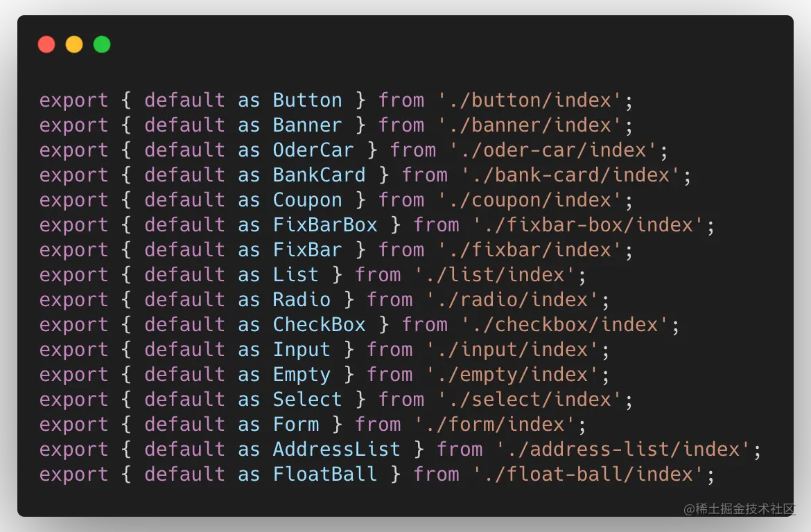Click the green maximize window dot
The image size is (811, 532).
point(102,45)
